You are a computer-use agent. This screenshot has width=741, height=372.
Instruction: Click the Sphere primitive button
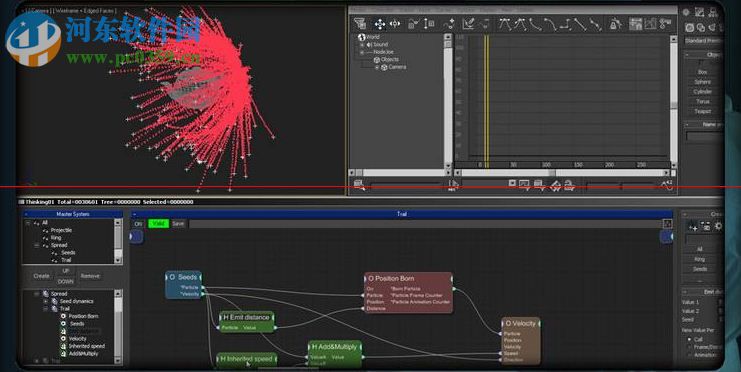pos(703,82)
